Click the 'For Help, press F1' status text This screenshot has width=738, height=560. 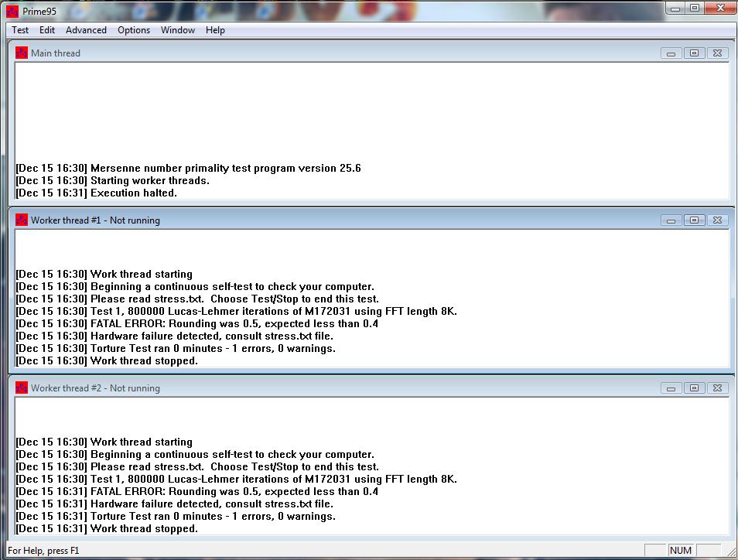[43, 551]
